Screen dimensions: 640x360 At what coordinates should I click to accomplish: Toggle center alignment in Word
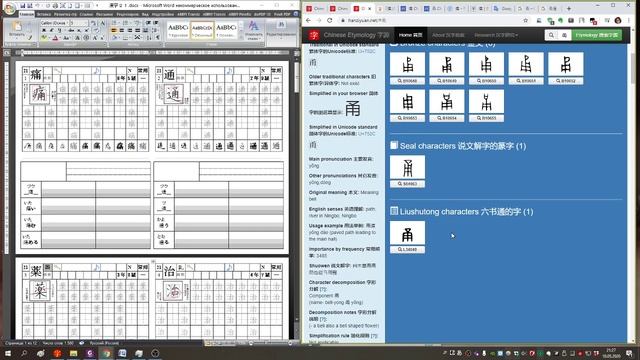pyautogui.click(x=122, y=30)
